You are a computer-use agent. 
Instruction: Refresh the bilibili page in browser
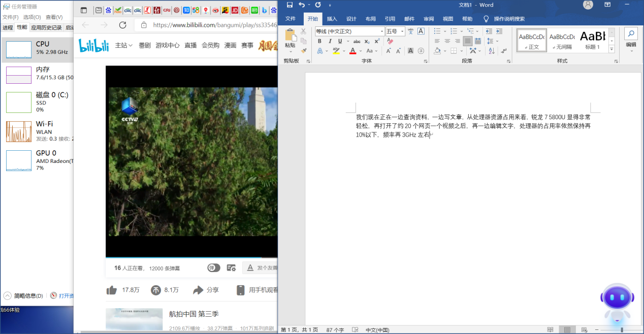coord(122,25)
